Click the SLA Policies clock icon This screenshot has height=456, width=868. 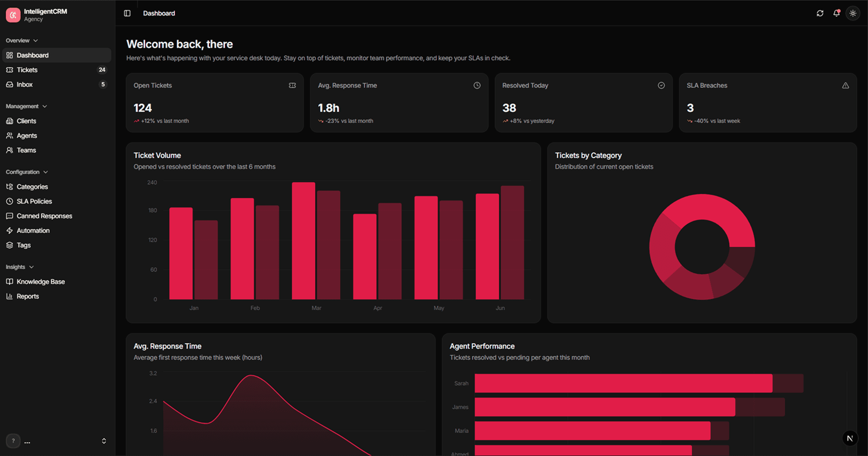(10, 201)
